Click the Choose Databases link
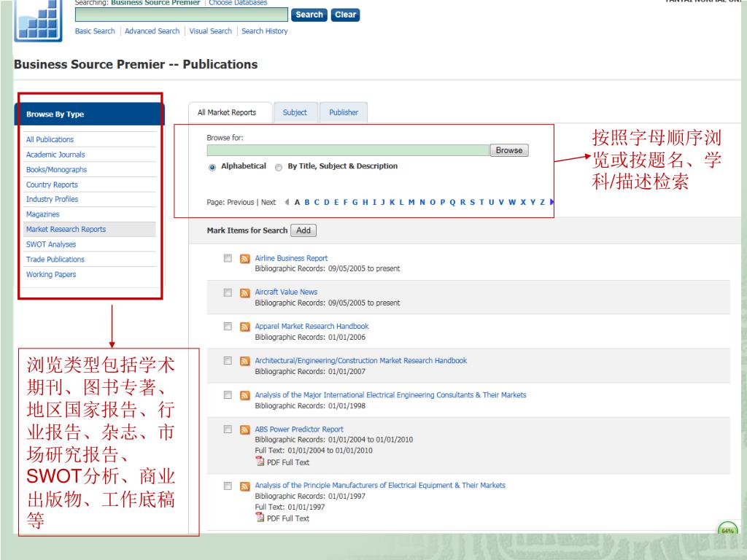Image resolution: width=747 pixels, height=560 pixels. [239, 3]
